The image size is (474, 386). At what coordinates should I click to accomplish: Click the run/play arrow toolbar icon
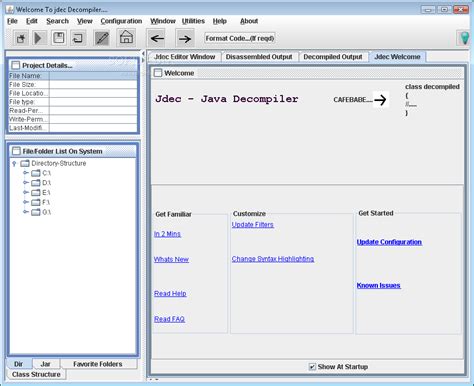(39, 38)
